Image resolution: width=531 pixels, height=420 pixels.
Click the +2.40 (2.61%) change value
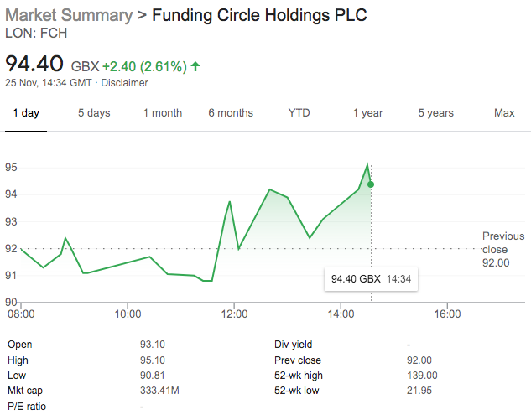click(x=144, y=67)
